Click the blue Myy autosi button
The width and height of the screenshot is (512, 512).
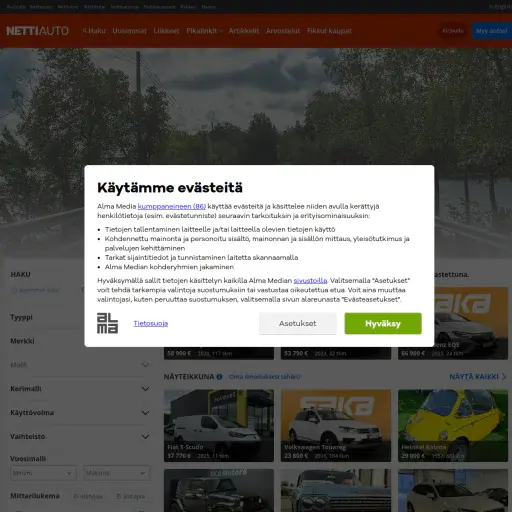492,31
